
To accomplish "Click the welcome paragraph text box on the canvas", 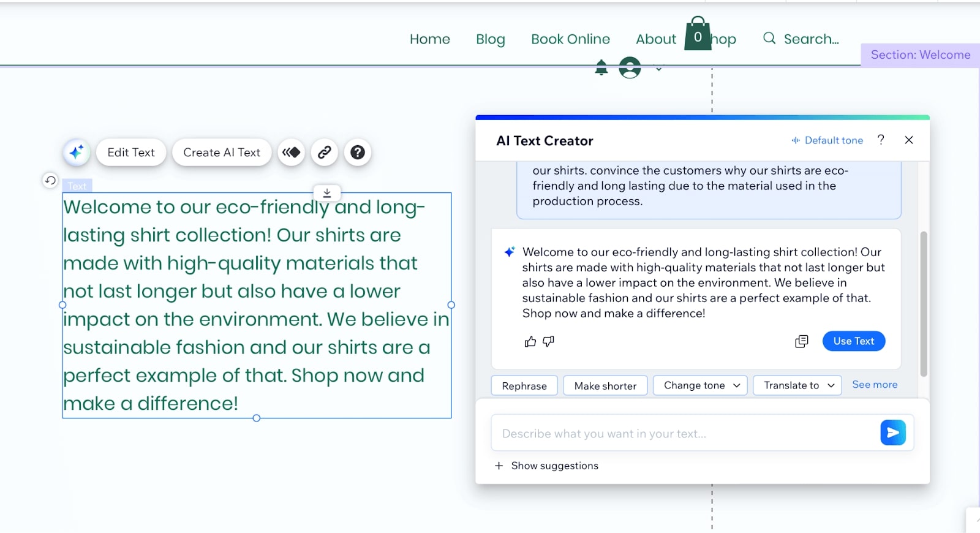I will pyautogui.click(x=257, y=305).
